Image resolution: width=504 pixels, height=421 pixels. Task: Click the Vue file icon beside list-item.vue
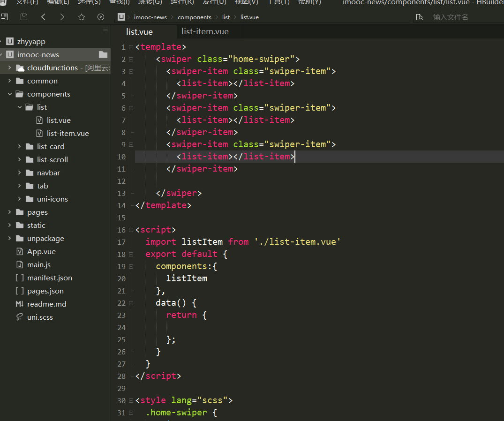click(39, 133)
